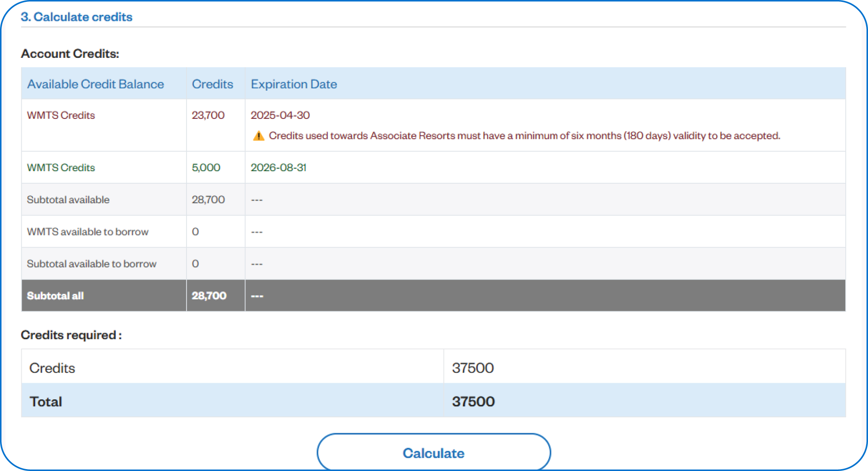Click the 'Subtotal all' gray row

pos(55,296)
